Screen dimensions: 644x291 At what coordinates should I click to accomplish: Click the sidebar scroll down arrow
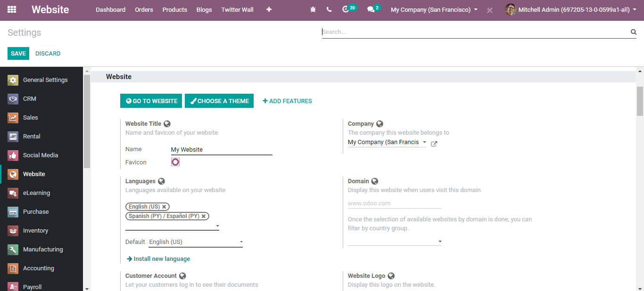tap(87, 288)
